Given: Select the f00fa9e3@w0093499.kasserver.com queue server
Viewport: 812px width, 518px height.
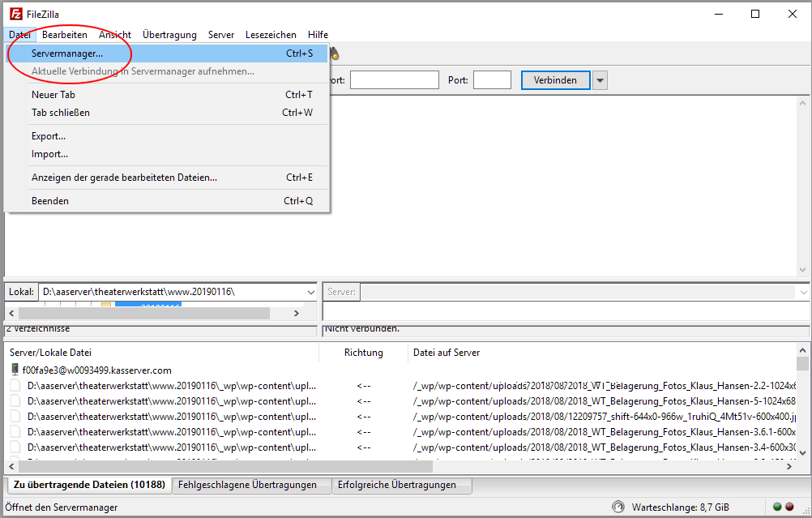Looking at the screenshot, I should click(x=96, y=370).
